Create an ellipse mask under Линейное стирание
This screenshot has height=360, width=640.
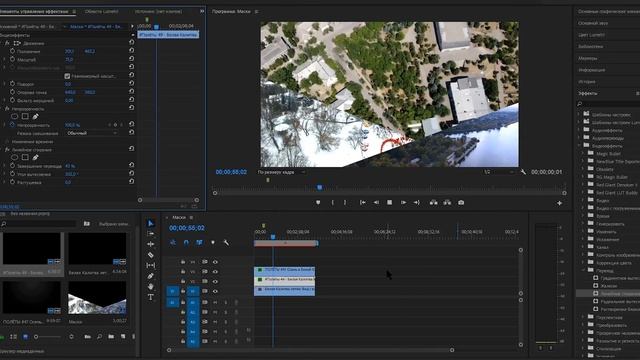14,158
